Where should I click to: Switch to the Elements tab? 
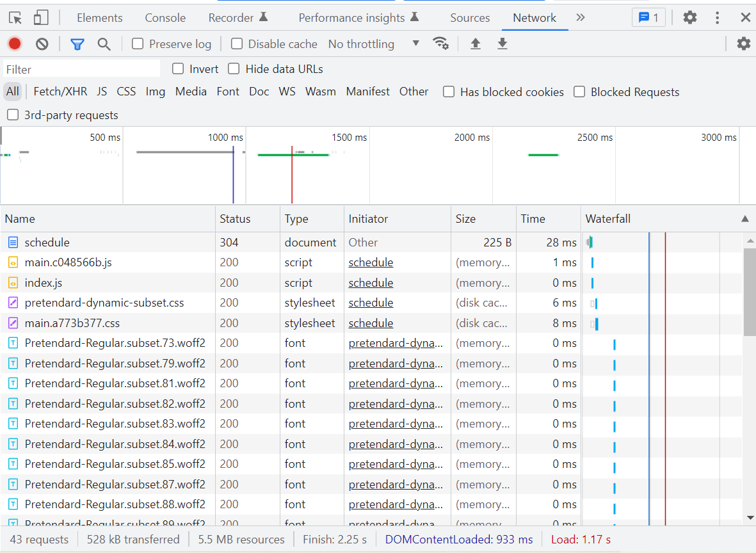pyautogui.click(x=100, y=18)
